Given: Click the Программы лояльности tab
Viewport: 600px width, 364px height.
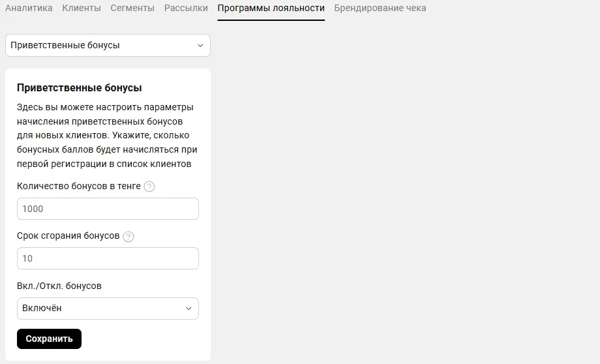Looking at the screenshot, I should point(271,8).
